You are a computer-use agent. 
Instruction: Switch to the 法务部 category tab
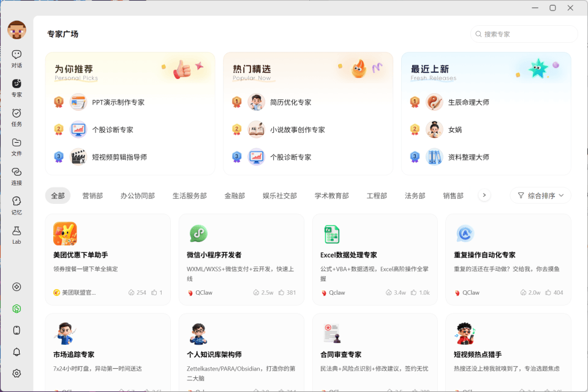[415, 195]
